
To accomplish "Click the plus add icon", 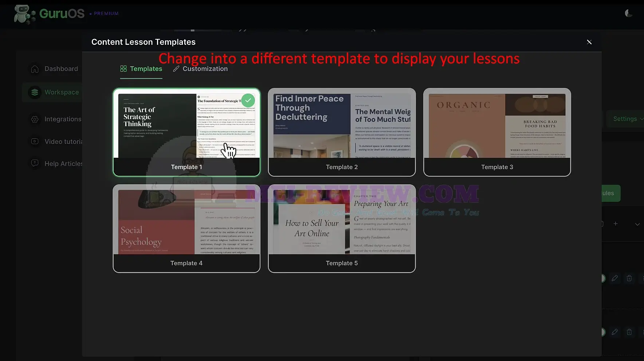I will (x=616, y=224).
